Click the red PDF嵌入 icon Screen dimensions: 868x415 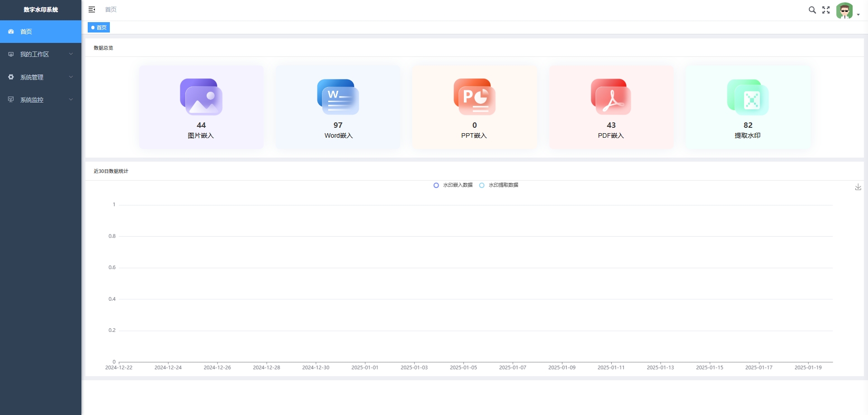coord(611,97)
